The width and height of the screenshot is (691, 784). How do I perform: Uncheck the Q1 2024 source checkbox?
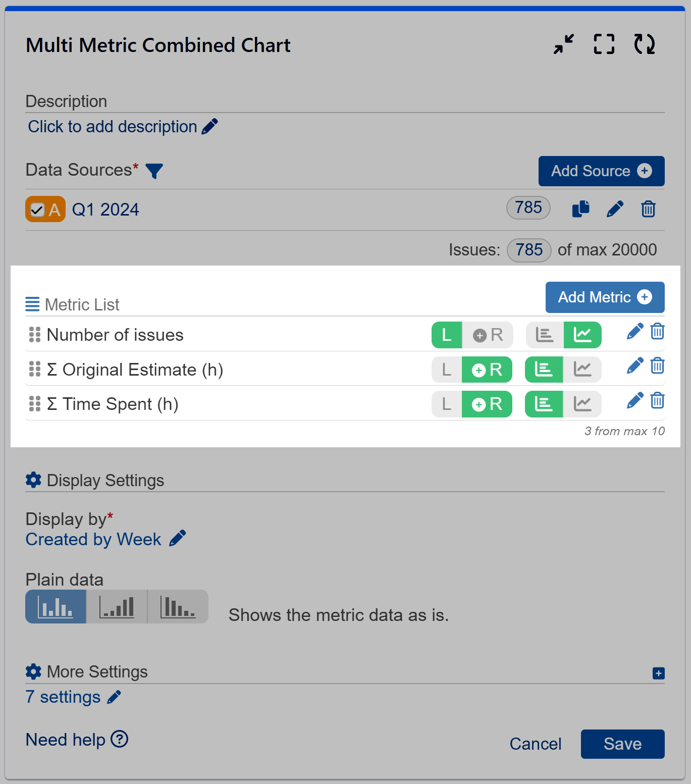(37, 208)
